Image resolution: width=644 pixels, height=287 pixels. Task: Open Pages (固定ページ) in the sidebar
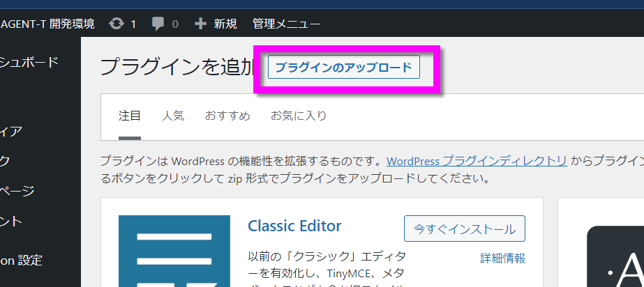[x=17, y=190]
